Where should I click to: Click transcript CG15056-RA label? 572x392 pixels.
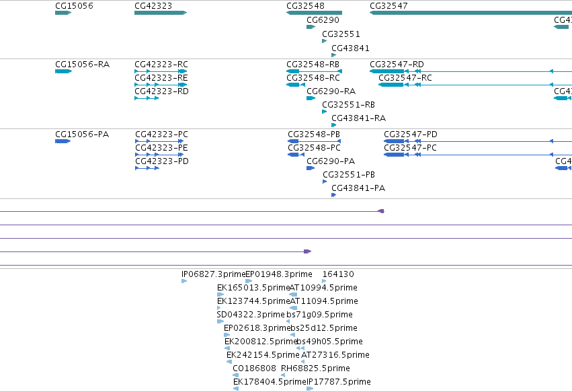[x=83, y=65]
